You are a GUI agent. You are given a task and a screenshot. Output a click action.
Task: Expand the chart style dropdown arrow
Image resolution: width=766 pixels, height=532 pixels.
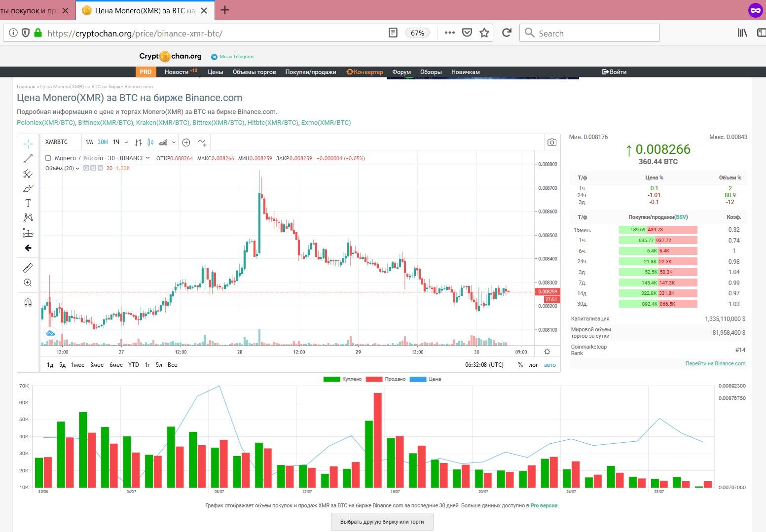[x=174, y=142]
